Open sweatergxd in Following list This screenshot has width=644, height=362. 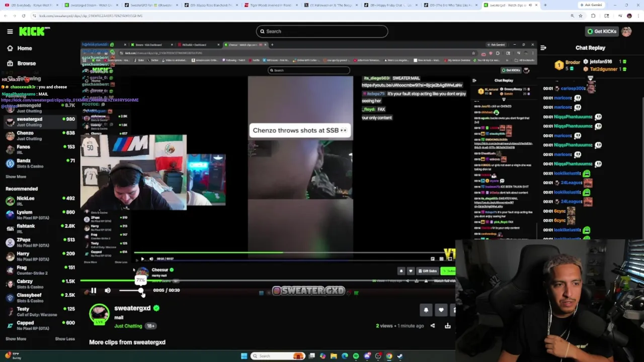40,122
